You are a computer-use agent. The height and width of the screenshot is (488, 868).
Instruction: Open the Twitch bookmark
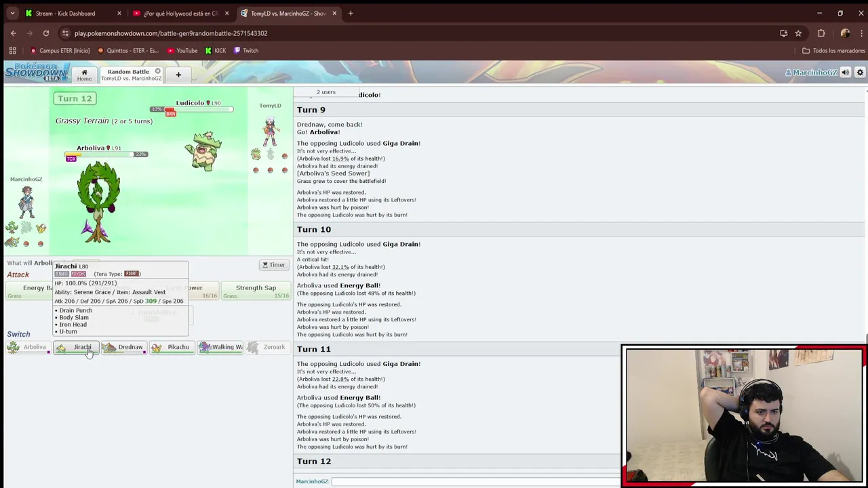point(245,50)
